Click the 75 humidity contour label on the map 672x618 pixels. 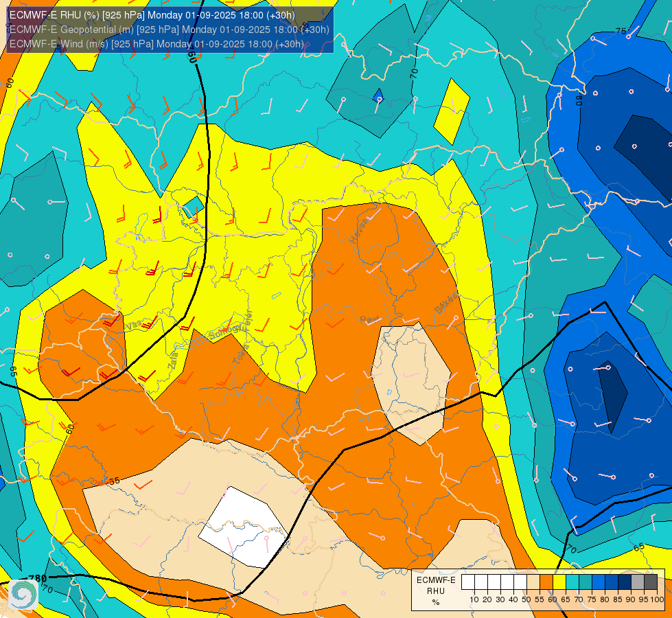(x=621, y=32)
